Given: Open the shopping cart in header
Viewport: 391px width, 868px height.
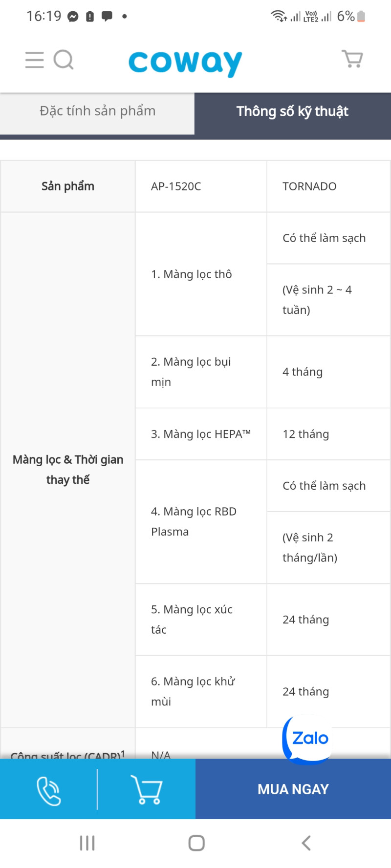Looking at the screenshot, I should 352,59.
